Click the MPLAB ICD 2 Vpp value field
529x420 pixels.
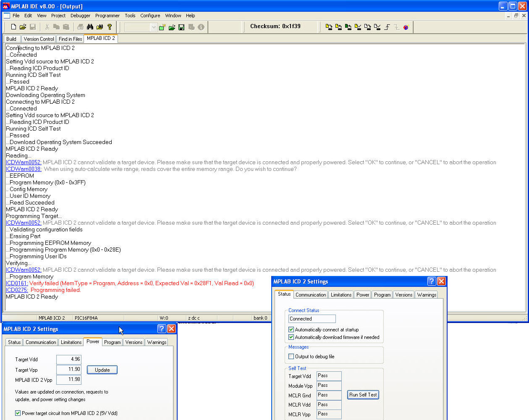68,380
